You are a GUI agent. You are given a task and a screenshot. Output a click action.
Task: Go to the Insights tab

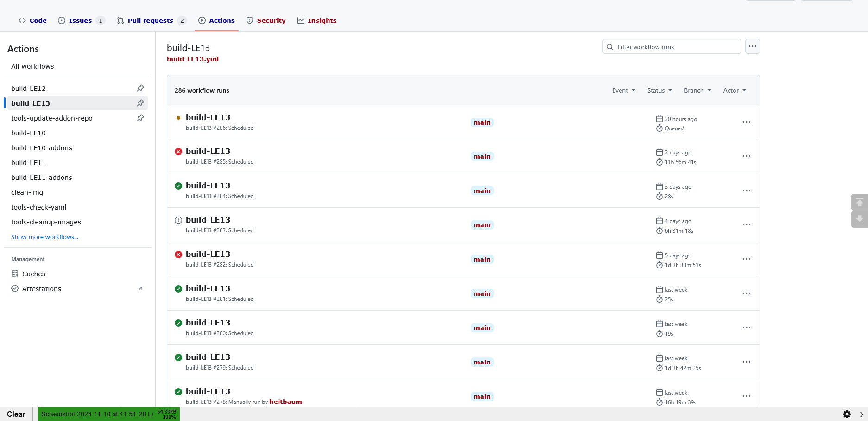(322, 20)
